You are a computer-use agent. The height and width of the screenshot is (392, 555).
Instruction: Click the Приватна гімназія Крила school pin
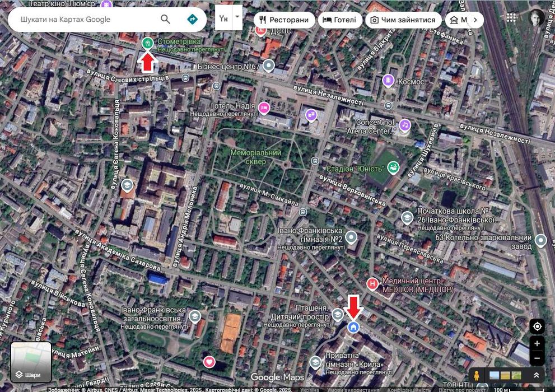[x=315, y=362]
